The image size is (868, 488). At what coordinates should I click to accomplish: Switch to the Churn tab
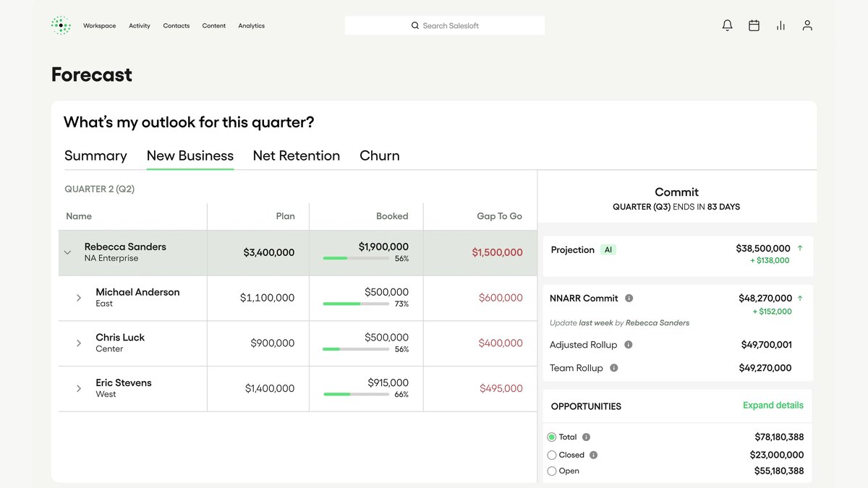[x=380, y=155]
